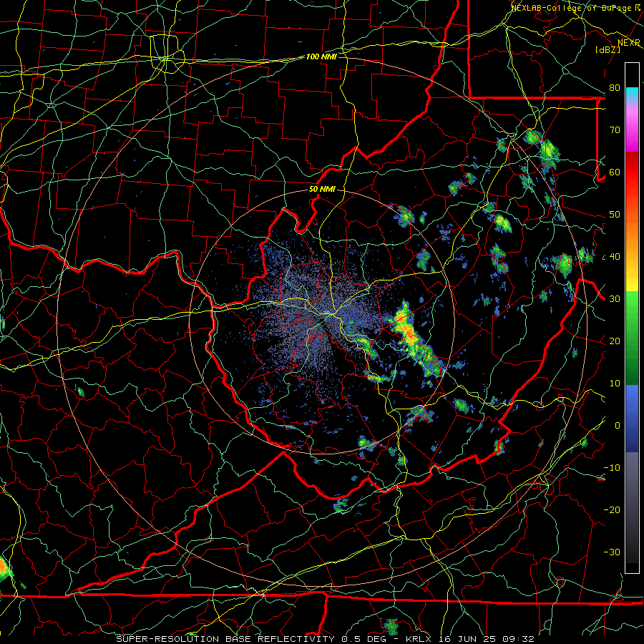
Task: Click the "30" tick on the dBZ scale
Action: [x=615, y=299]
